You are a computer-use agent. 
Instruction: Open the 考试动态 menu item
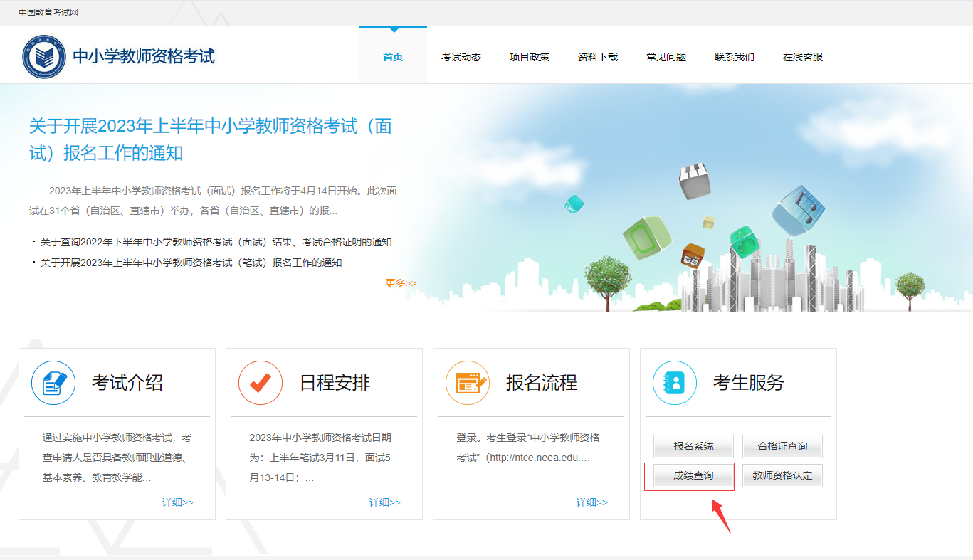tap(461, 57)
